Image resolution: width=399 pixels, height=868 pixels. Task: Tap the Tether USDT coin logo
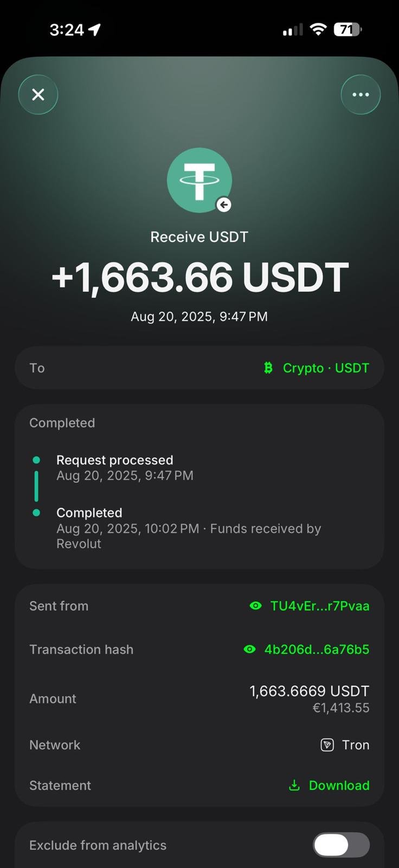(198, 180)
